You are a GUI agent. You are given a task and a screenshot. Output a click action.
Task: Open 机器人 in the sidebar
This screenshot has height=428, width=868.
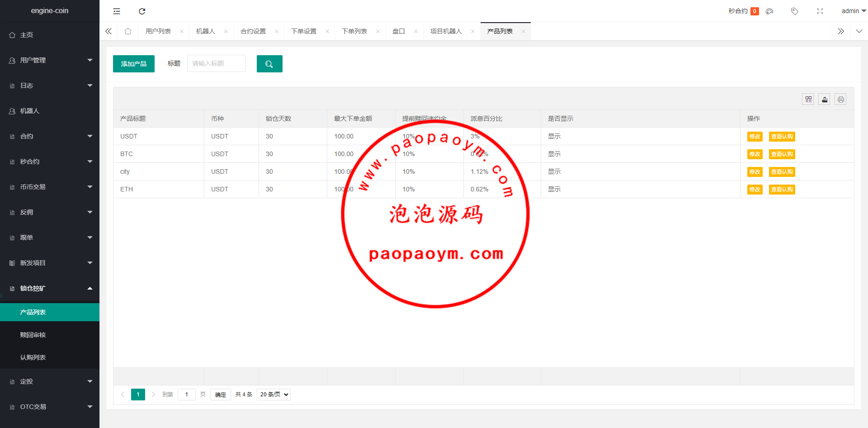click(x=50, y=111)
